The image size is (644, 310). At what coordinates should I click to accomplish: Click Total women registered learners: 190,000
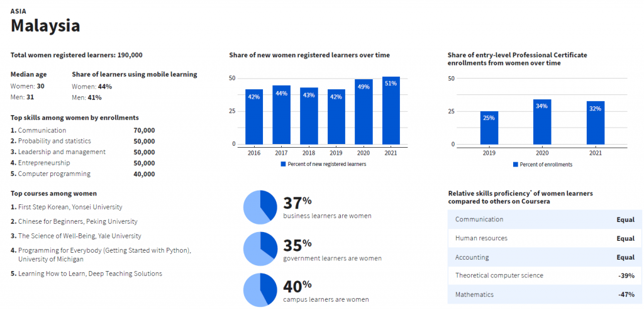pyautogui.click(x=76, y=55)
